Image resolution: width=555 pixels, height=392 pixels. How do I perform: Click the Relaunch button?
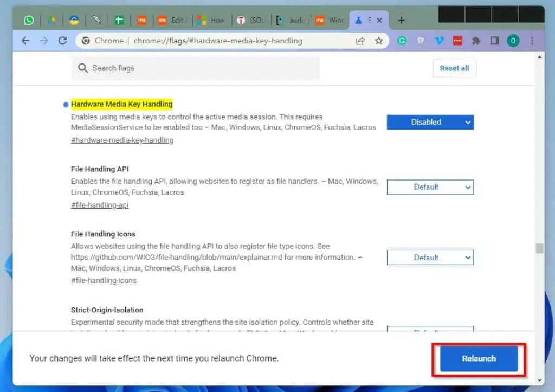[x=477, y=359]
